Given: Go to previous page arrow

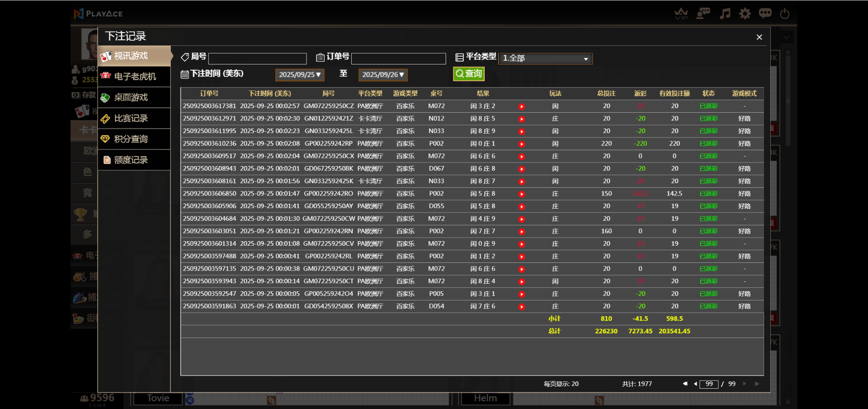Looking at the screenshot, I should [x=695, y=384].
